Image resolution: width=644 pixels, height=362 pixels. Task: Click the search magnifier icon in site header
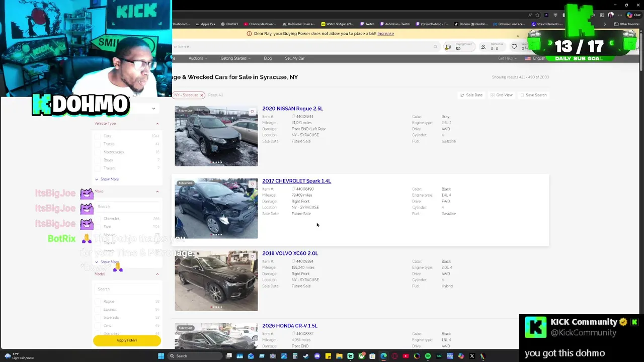(435, 47)
